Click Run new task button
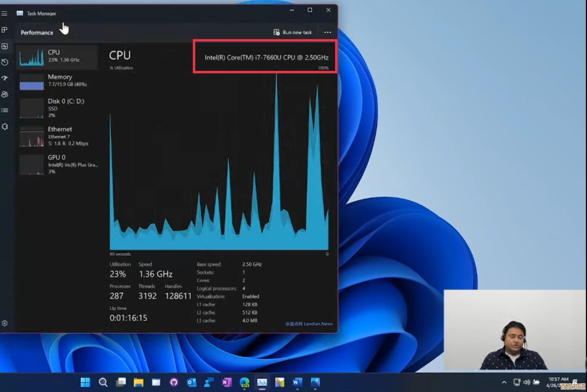 tap(293, 32)
